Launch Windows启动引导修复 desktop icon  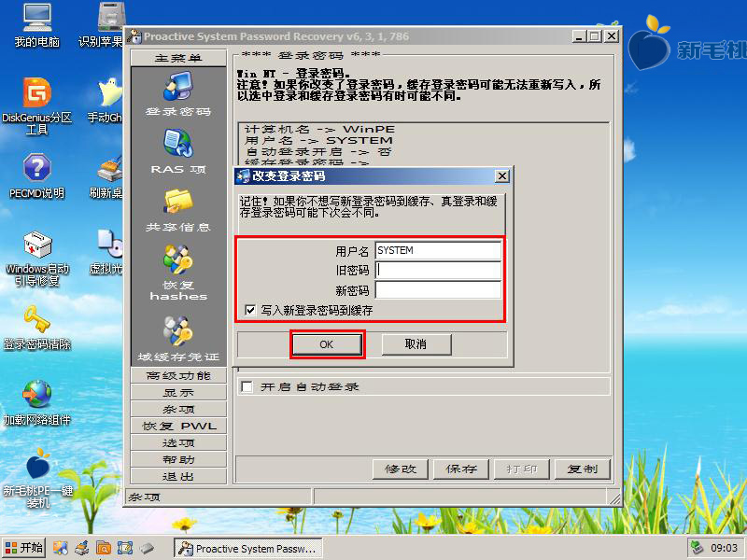point(37,259)
